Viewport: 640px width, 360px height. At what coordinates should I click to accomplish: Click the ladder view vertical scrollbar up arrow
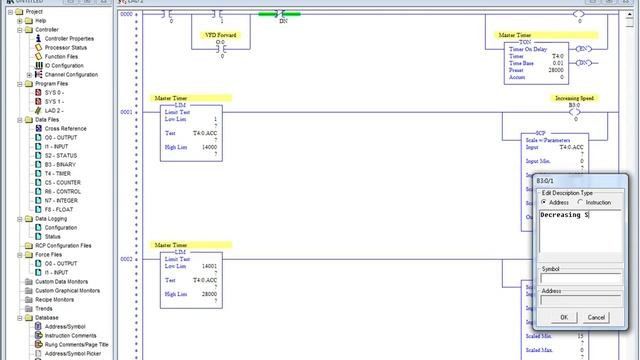click(x=630, y=14)
